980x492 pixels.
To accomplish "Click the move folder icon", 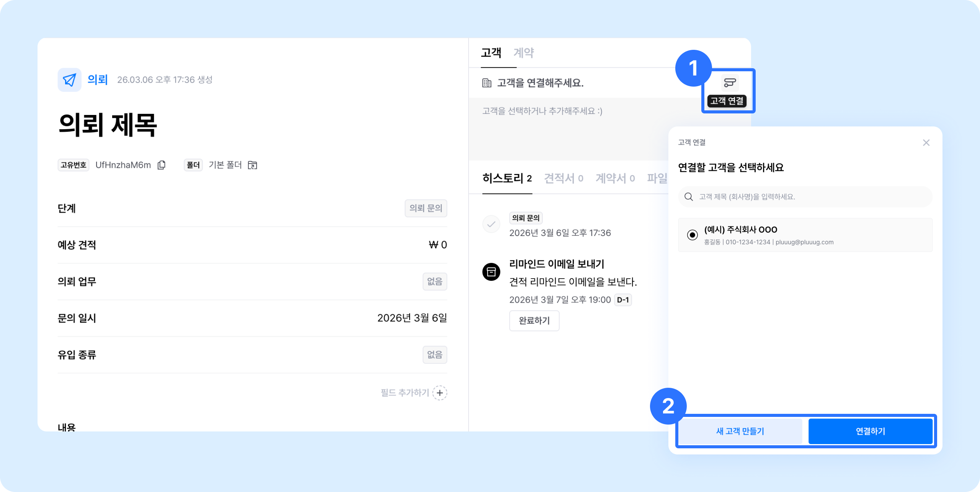I will pos(252,165).
